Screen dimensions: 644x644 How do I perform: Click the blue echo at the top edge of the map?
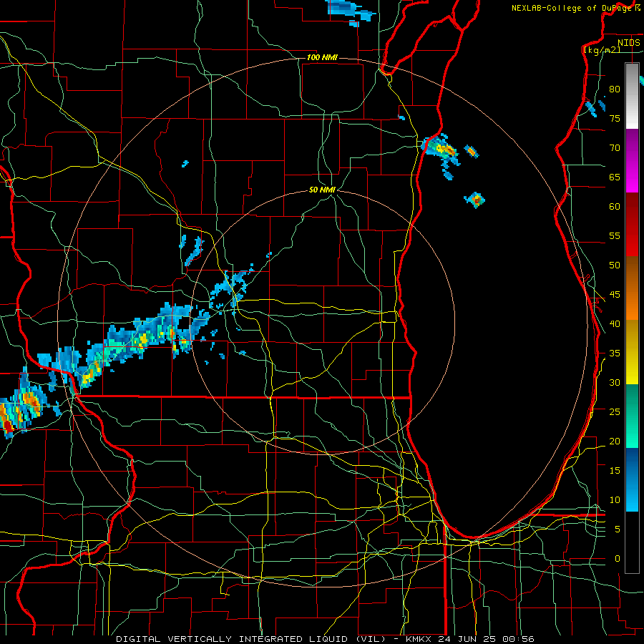[350, 12]
